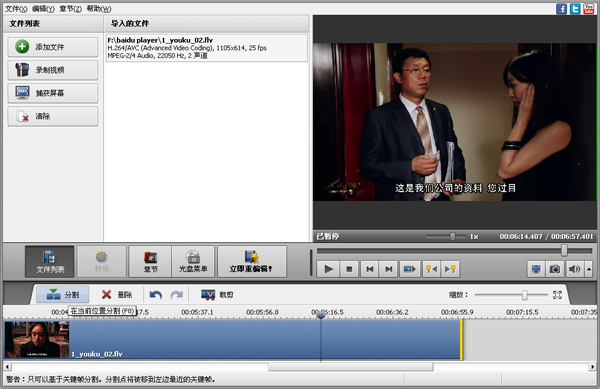Toggle fit-to-window zoom icon on timeline
Viewport: 600px width, 389px height.
(557, 295)
